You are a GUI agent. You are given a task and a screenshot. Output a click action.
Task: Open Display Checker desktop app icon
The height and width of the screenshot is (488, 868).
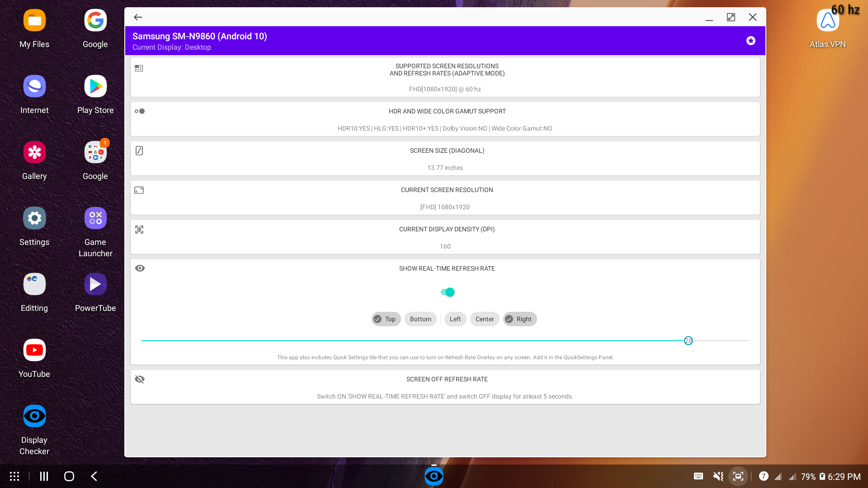point(34,416)
